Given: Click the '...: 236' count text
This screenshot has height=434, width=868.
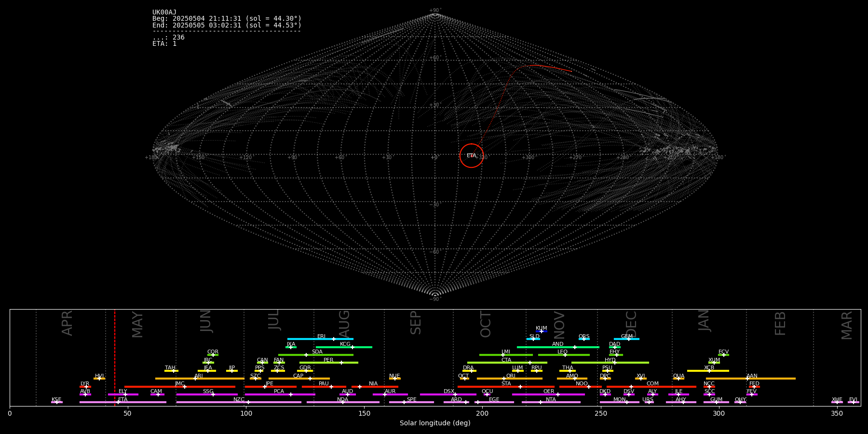Looking at the screenshot, I should [x=168, y=37].
